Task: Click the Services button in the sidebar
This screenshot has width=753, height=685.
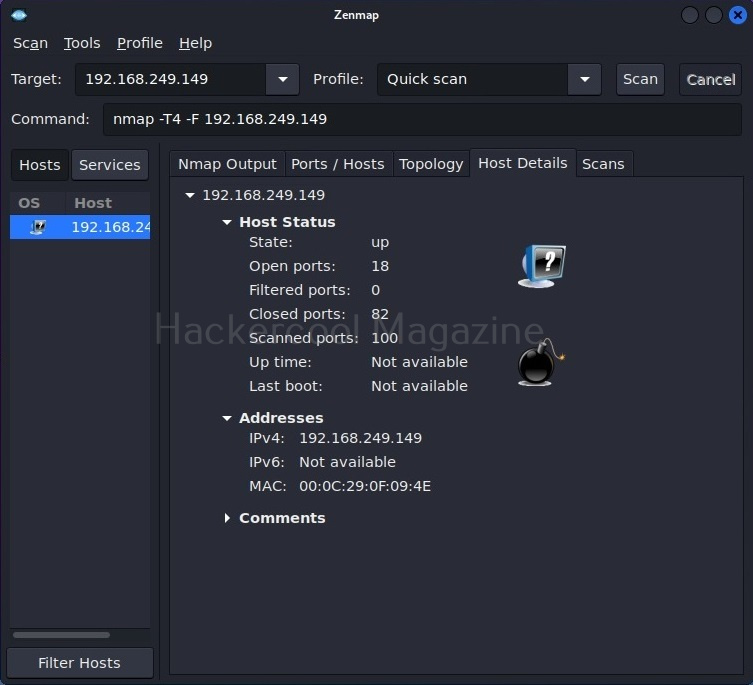Action: pyautogui.click(x=109, y=165)
